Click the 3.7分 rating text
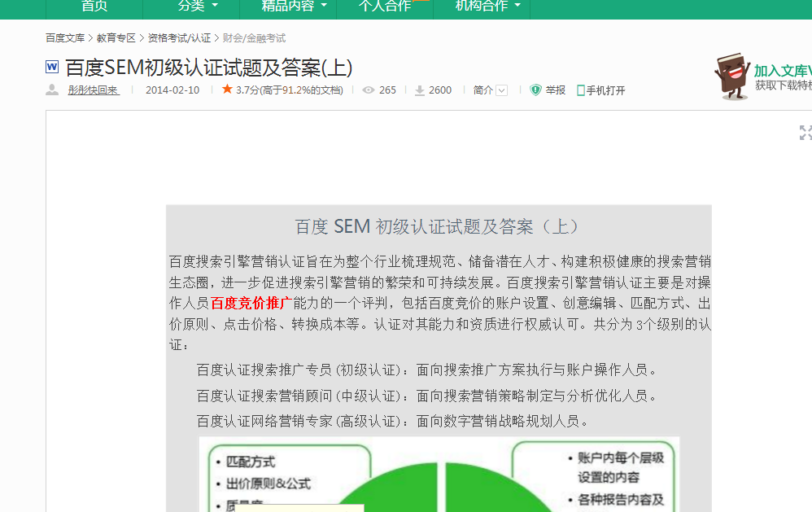 (x=290, y=90)
